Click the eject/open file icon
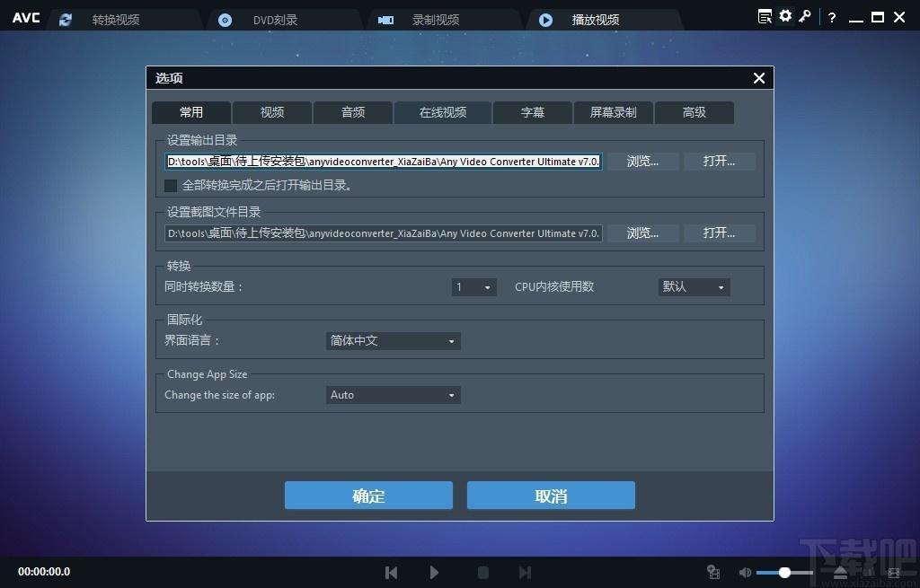The height and width of the screenshot is (588, 920). click(840, 572)
